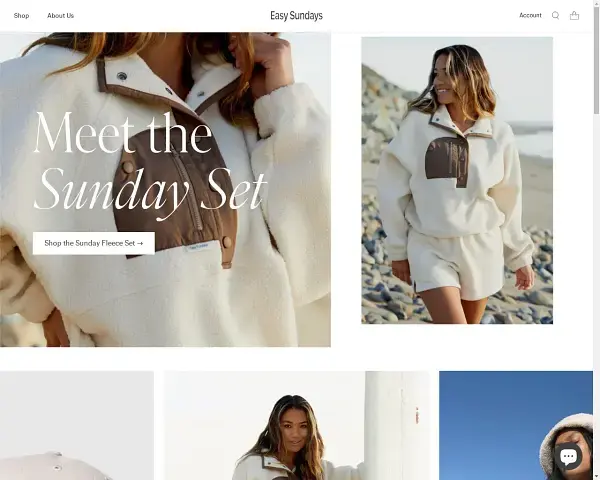600x480 pixels.
Task: Click the vertical page scrollbar thumb
Action: (596, 59)
